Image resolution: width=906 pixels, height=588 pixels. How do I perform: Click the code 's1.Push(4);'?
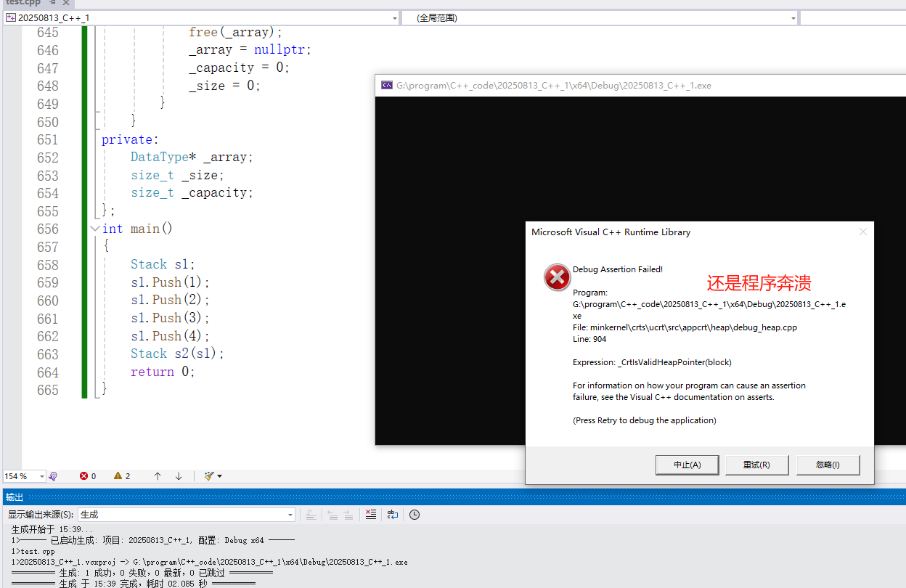(x=171, y=336)
